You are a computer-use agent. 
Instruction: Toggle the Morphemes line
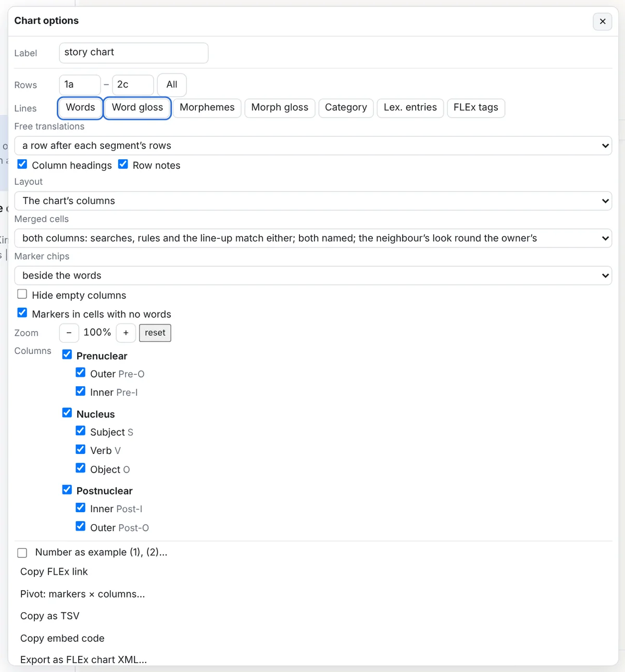[207, 108]
